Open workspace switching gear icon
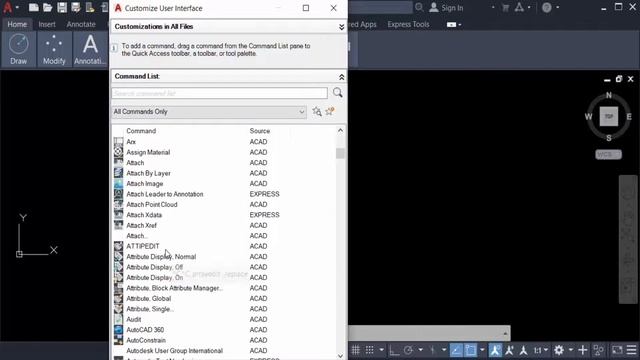Viewport: 640px width, 360px height. [x=559, y=350]
